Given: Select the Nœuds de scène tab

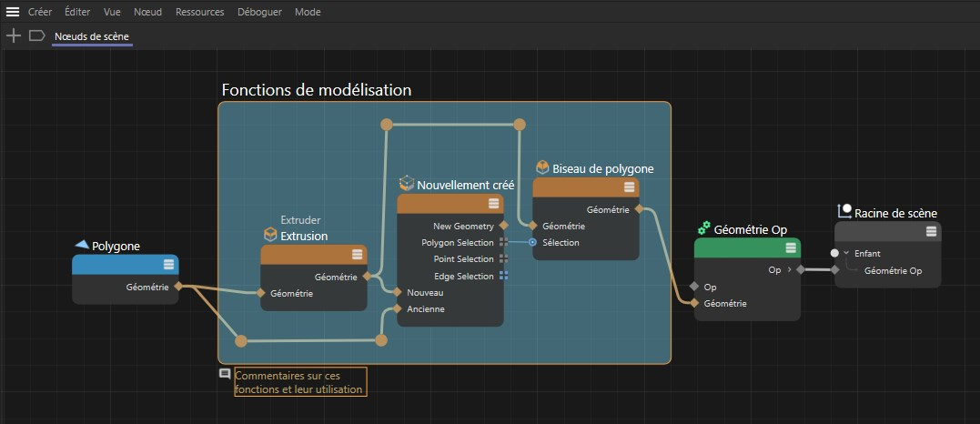Looking at the screenshot, I should pos(92,37).
